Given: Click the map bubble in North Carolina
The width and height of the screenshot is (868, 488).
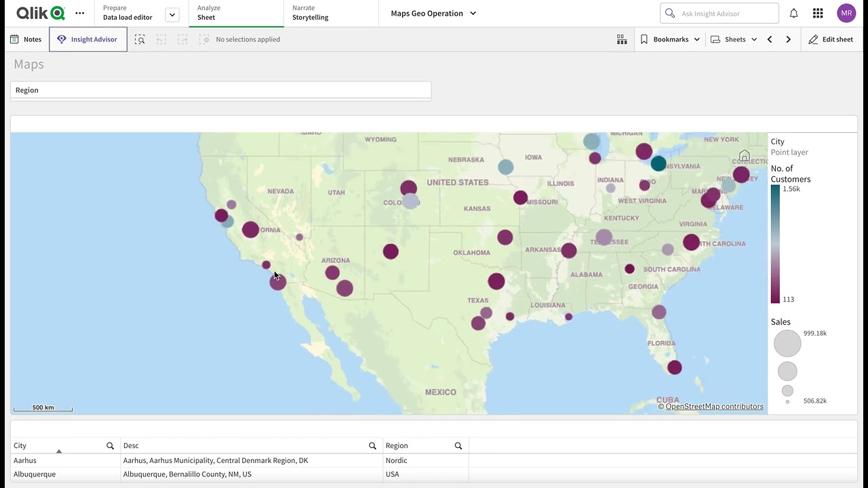Looking at the screenshot, I should click(691, 242).
